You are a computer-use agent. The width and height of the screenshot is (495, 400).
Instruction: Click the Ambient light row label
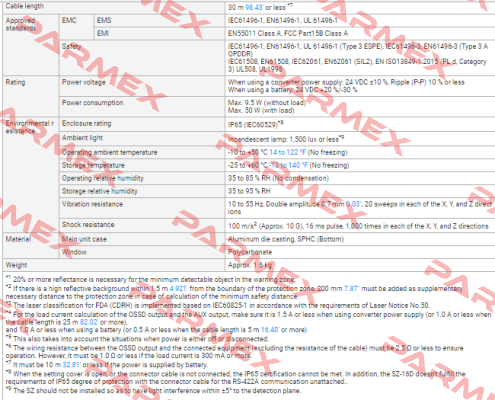[82, 138]
